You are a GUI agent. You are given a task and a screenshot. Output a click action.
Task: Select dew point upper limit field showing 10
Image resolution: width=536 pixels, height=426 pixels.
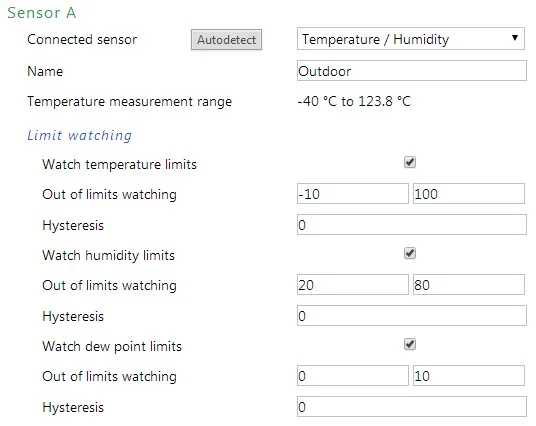pyautogui.click(x=469, y=375)
